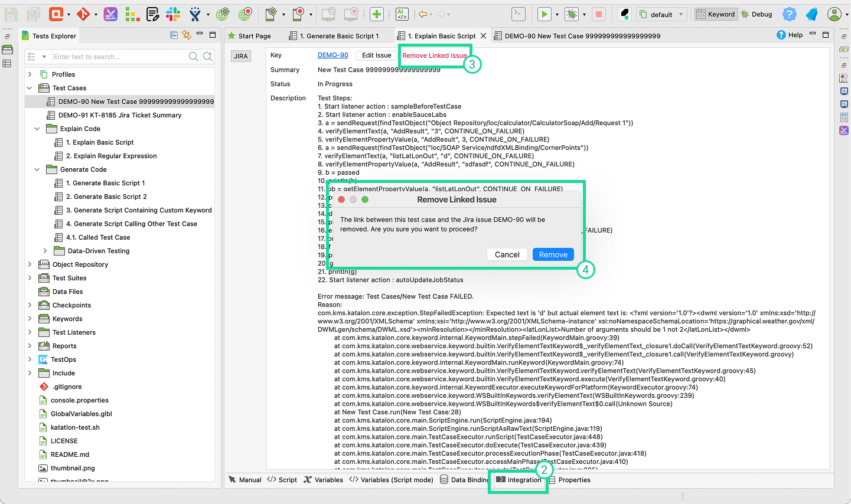Image resolution: width=851 pixels, height=504 pixels.
Task: Confirm with the blue Remove button
Action: click(x=553, y=254)
